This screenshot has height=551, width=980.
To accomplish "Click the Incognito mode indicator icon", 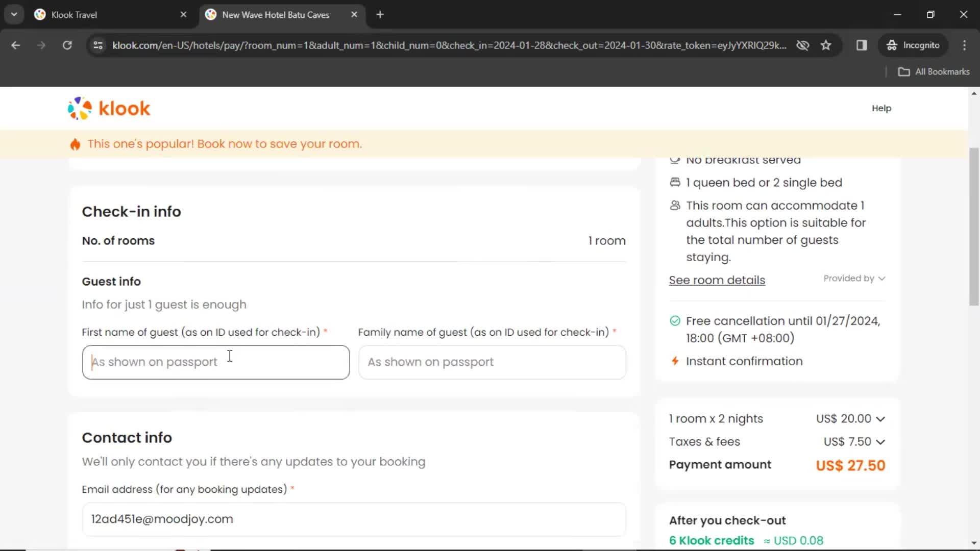I will pos(891,45).
